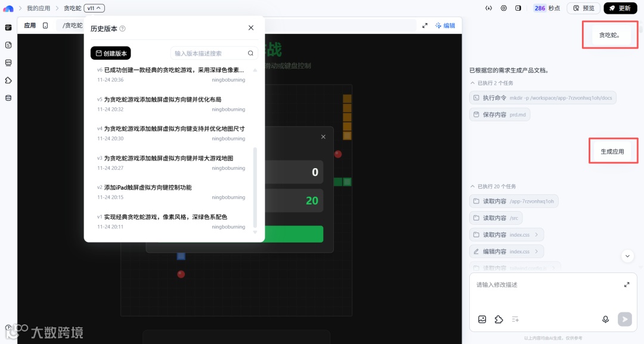
Task: Select version v1 实现经典贪吃蛇游戏
Action: [171, 221]
